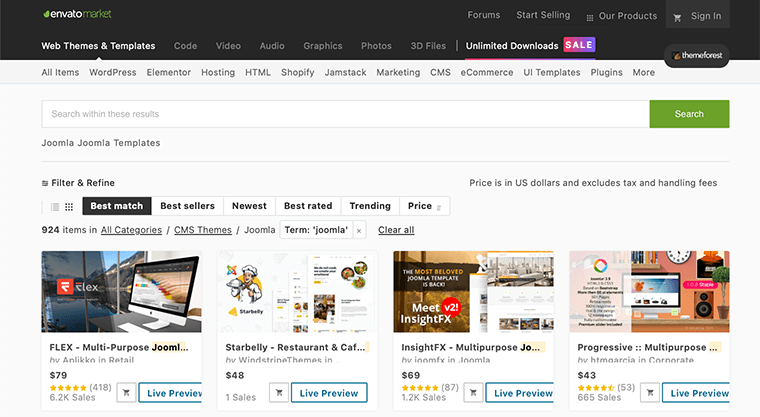Go to Unlimited Downloads
The height and width of the screenshot is (417, 760).
tap(512, 46)
